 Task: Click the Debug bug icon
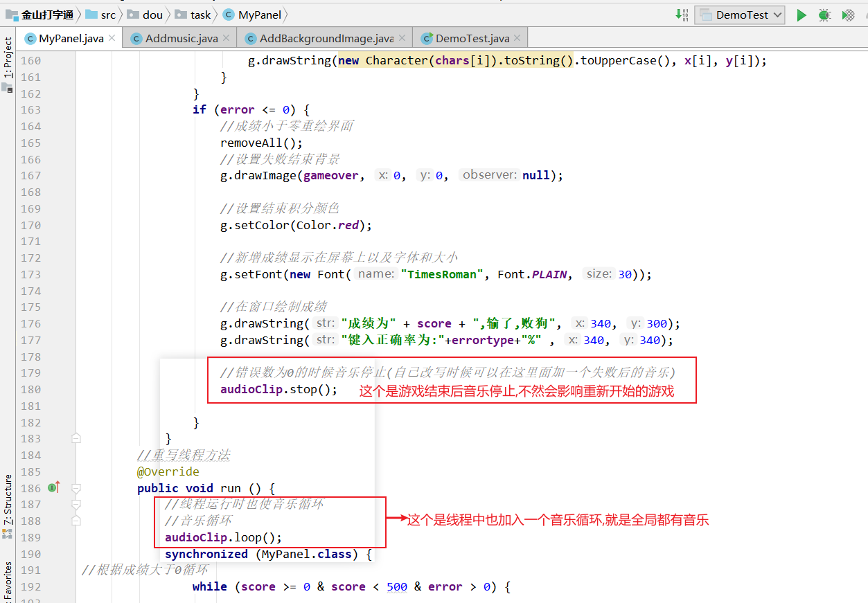coord(824,15)
